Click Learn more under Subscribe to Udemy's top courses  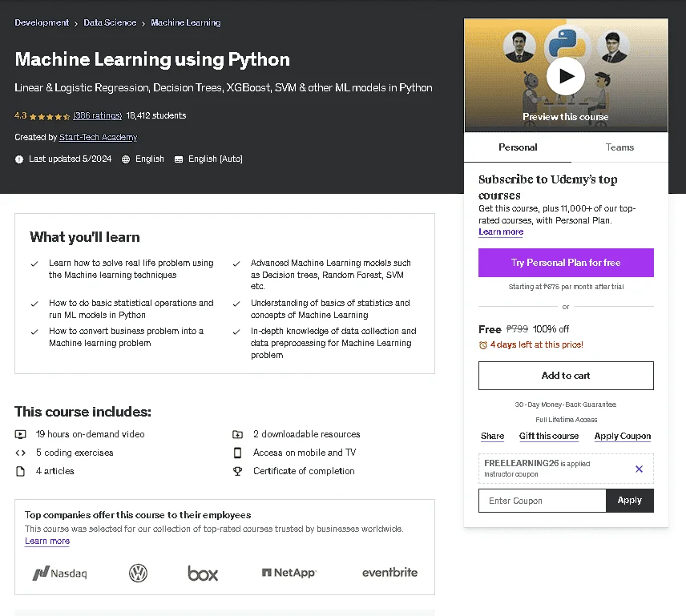501,232
